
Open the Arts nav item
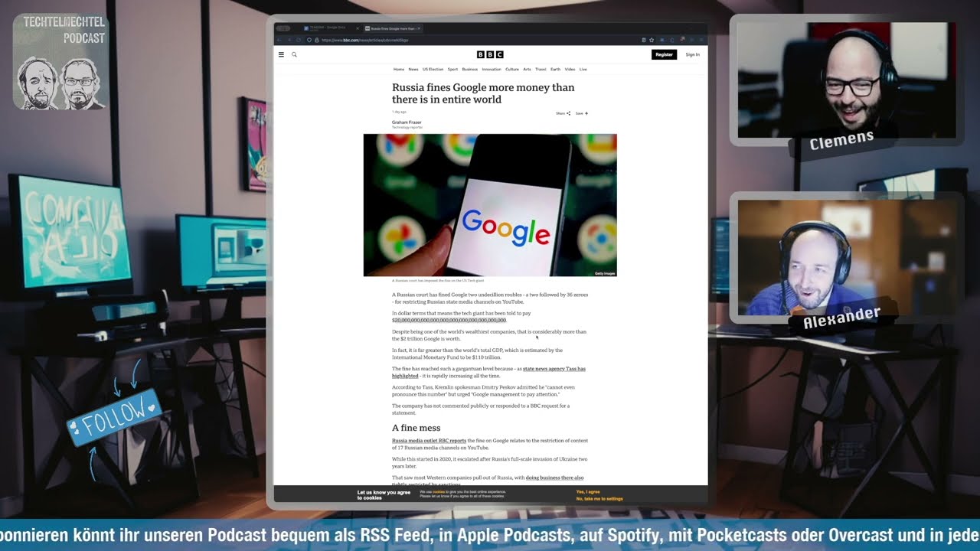pyautogui.click(x=527, y=70)
